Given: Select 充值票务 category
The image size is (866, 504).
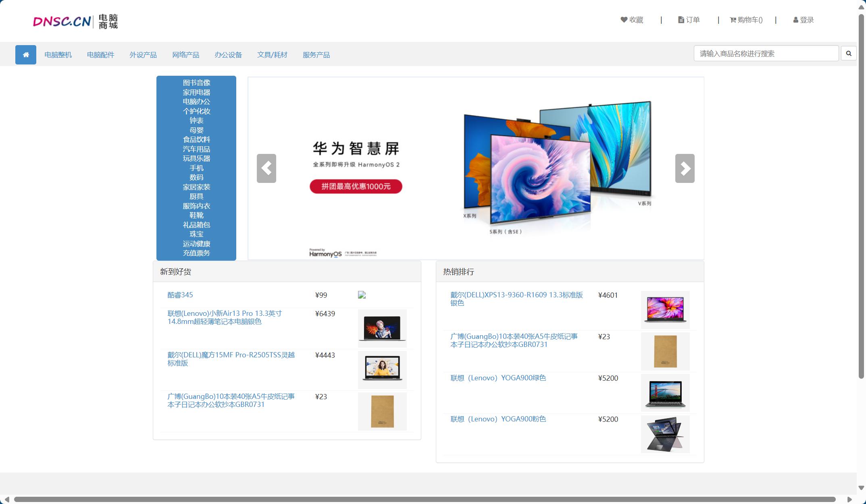Looking at the screenshot, I should [x=196, y=253].
